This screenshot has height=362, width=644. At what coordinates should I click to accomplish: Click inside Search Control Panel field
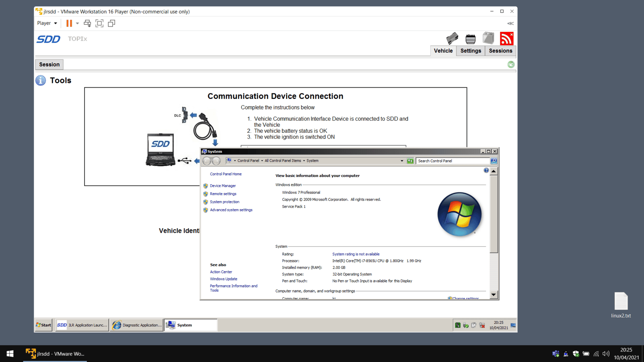pyautogui.click(x=453, y=161)
